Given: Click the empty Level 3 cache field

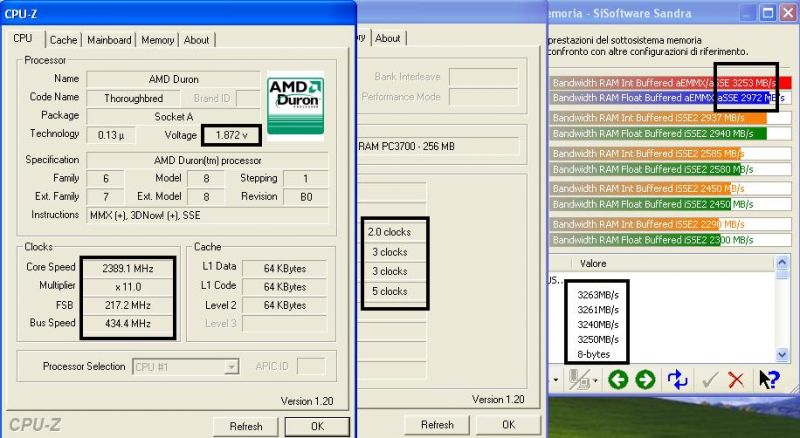Looking at the screenshot, I should tap(285, 324).
